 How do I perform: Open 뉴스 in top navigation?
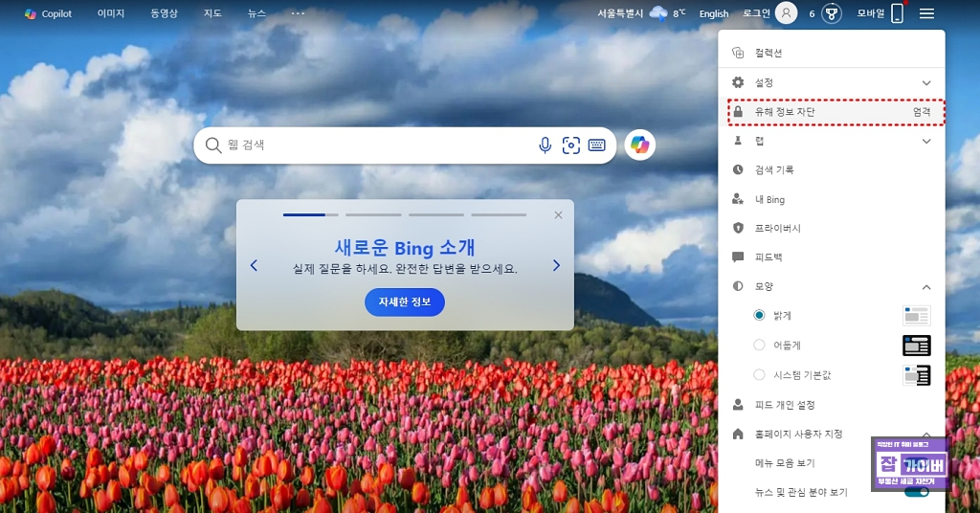coord(256,13)
